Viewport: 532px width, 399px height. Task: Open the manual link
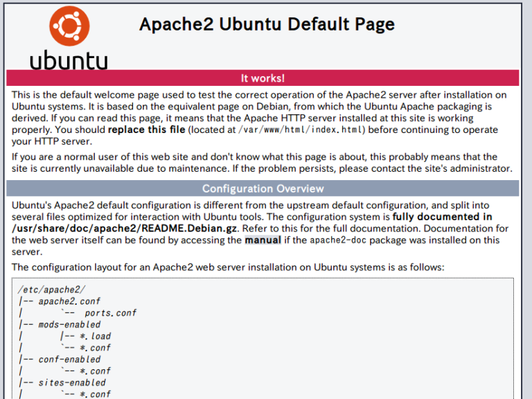coord(263,240)
